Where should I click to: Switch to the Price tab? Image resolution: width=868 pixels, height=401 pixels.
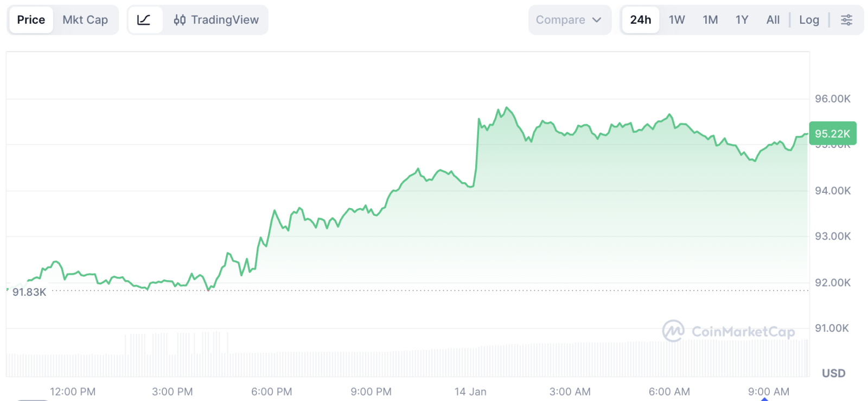[x=31, y=20]
